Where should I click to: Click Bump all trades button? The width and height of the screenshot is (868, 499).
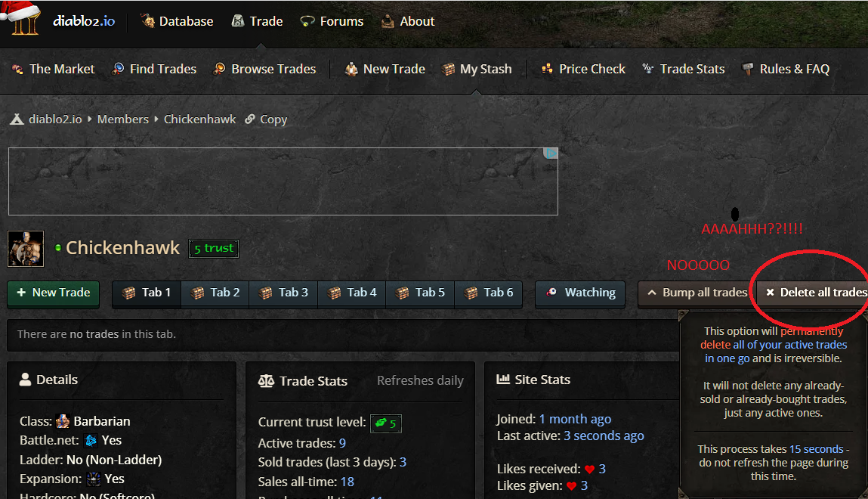697,293
